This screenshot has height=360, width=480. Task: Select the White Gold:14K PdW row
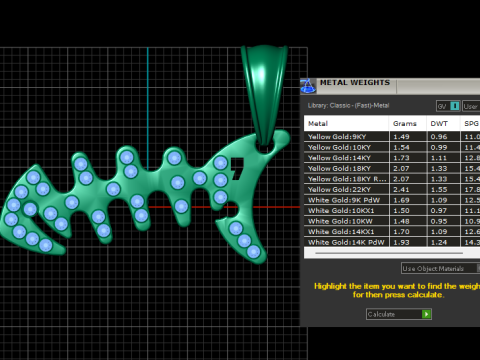[x=392, y=242]
